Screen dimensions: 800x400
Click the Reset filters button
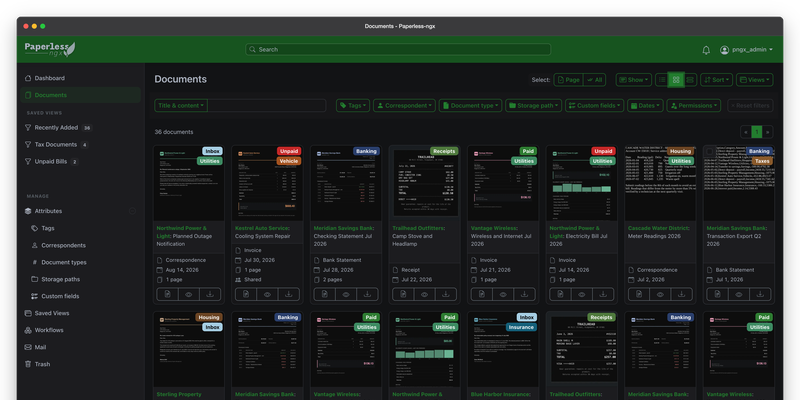750,106
